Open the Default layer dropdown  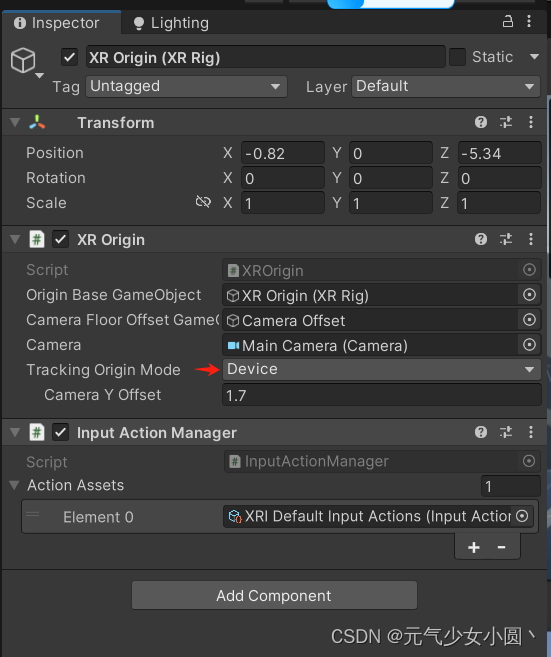(x=446, y=86)
